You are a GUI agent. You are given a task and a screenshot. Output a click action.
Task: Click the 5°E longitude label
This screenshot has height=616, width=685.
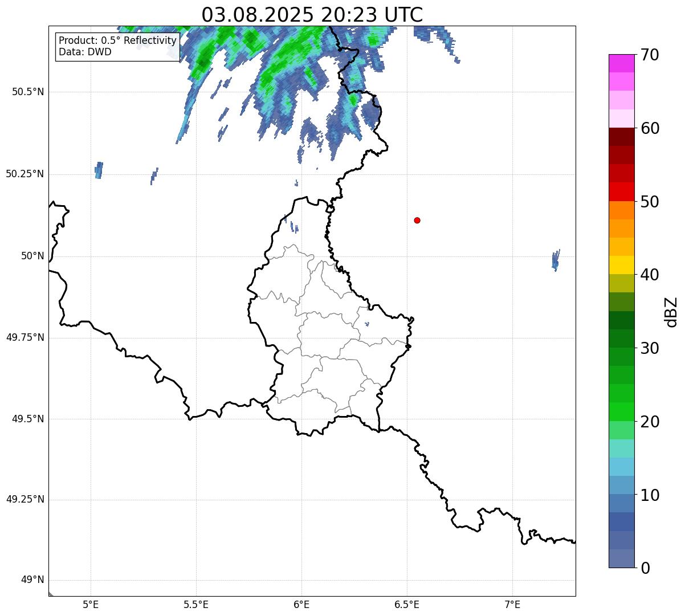click(91, 604)
